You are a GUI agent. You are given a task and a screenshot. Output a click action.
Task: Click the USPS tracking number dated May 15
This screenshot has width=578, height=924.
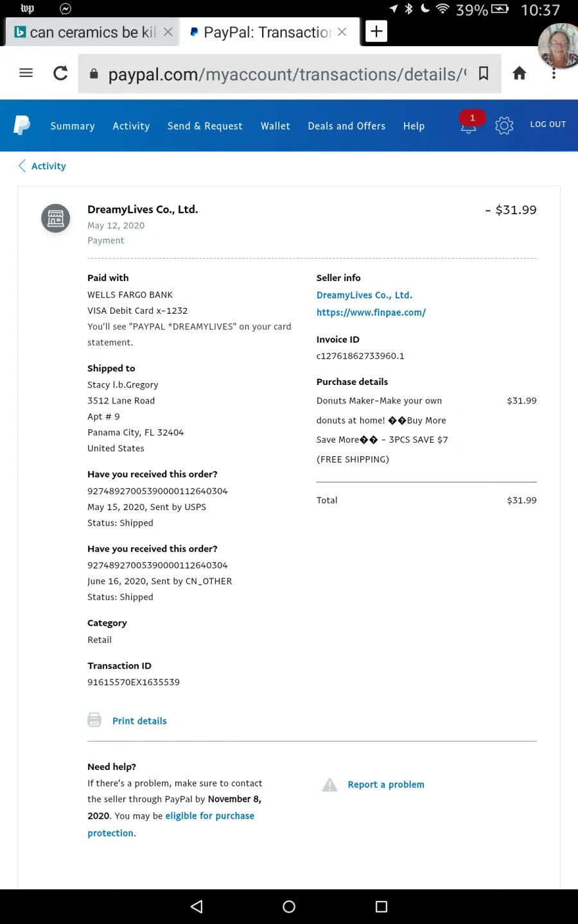[x=157, y=492]
